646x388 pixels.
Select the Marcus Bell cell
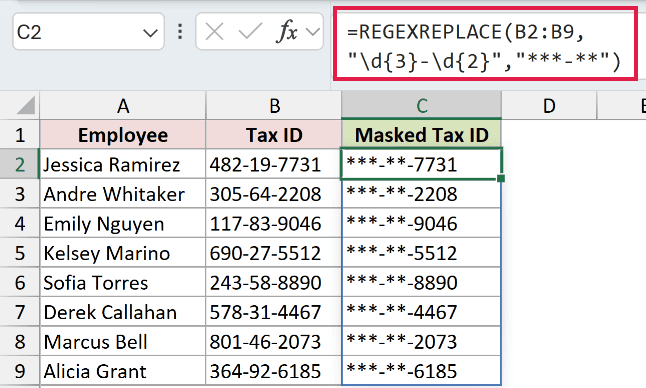pos(123,342)
